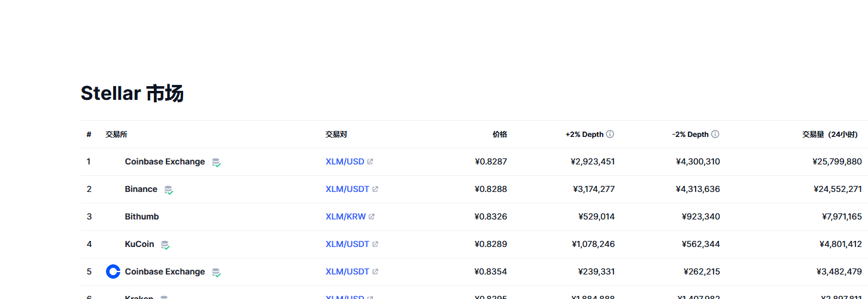
Task: Sort by the 交易所 column header
Action: click(x=116, y=135)
